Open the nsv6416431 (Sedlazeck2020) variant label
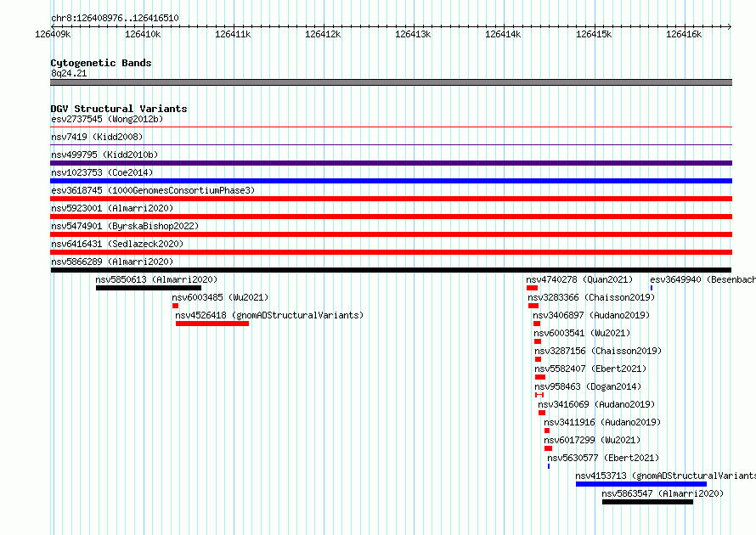 (117, 244)
